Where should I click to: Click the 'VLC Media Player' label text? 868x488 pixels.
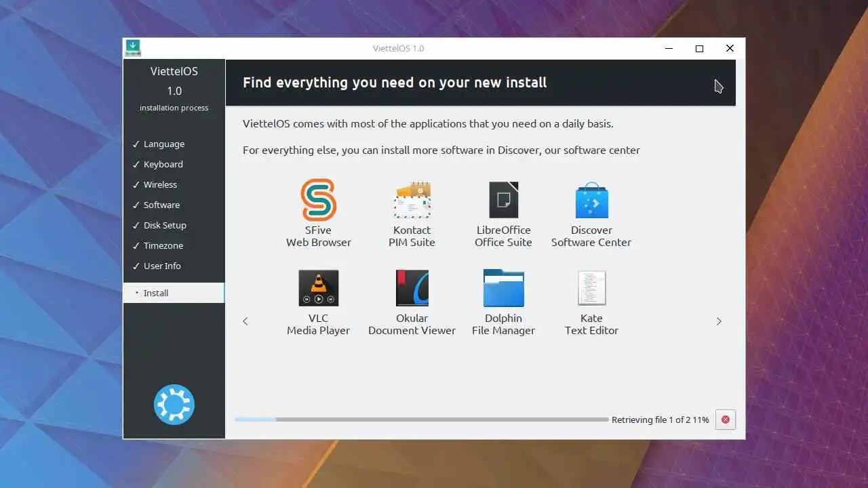[318, 324]
